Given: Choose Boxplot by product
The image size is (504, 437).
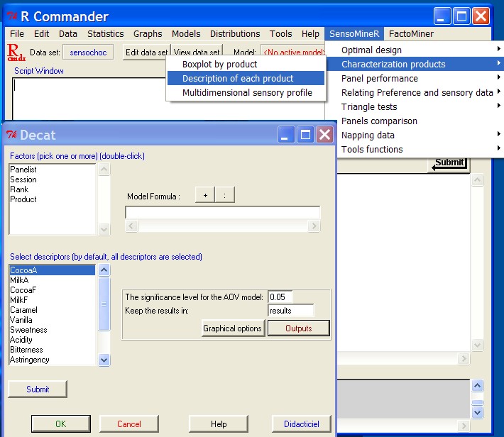Looking at the screenshot, I should (x=246, y=64).
